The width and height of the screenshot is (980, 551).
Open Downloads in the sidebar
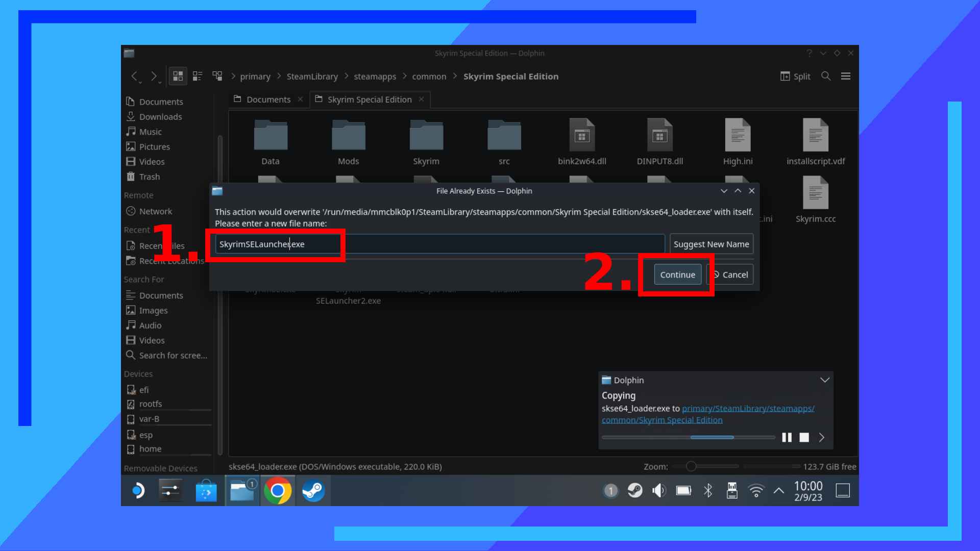point(160,117)
